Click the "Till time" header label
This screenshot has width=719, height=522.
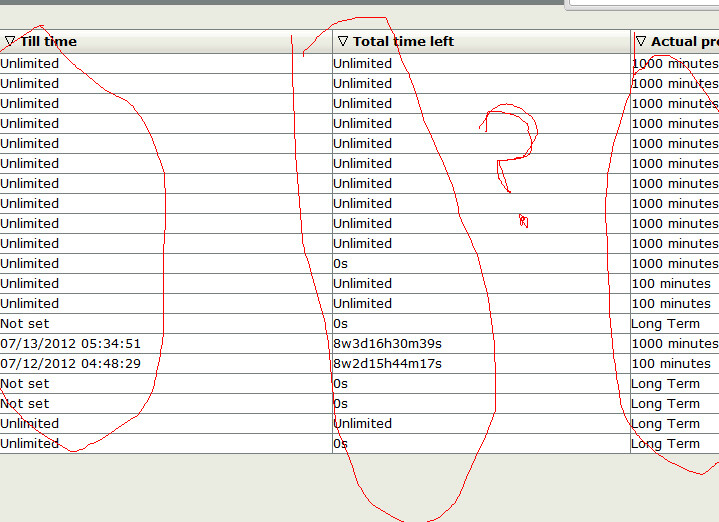(48, 41)
